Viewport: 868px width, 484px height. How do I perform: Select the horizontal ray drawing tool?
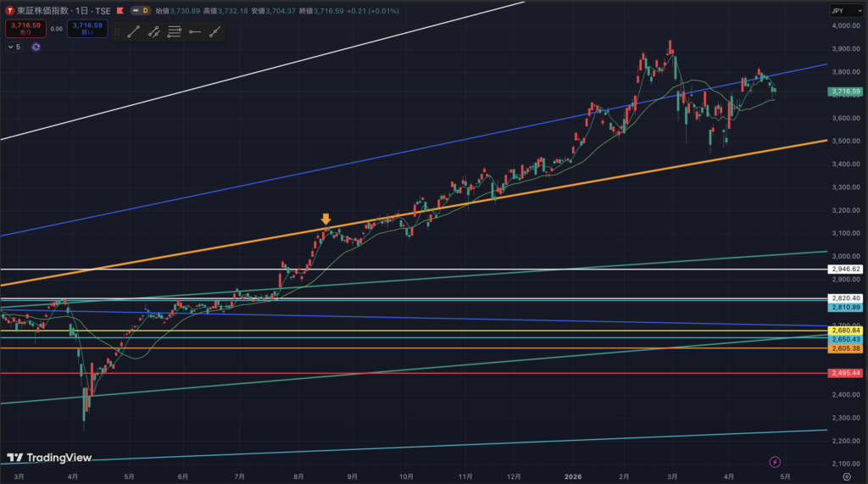(195, 31)
